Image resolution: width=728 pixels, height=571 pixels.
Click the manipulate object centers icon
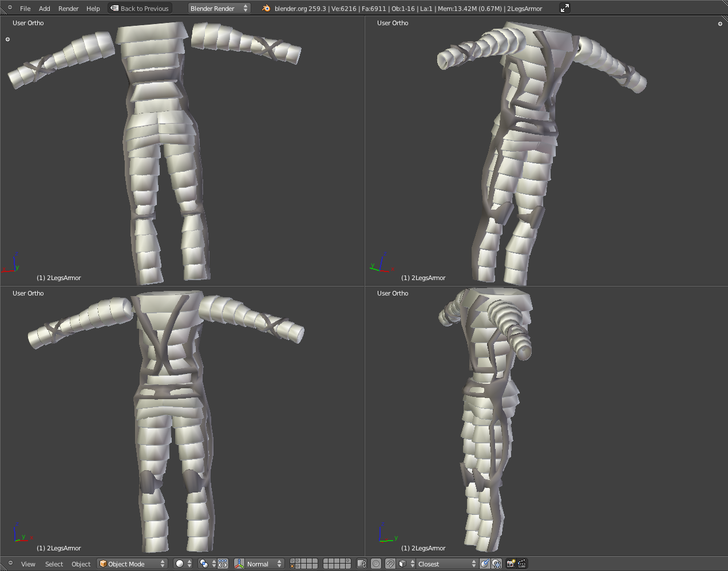(x=223, y=564)
